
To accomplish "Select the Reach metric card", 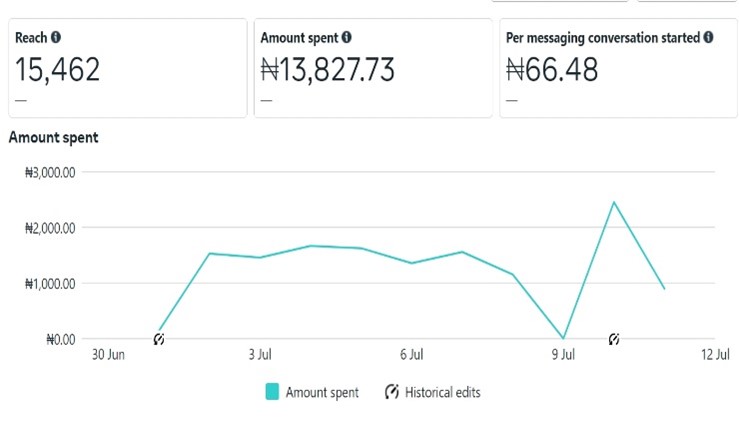I will tap(126, 68).
